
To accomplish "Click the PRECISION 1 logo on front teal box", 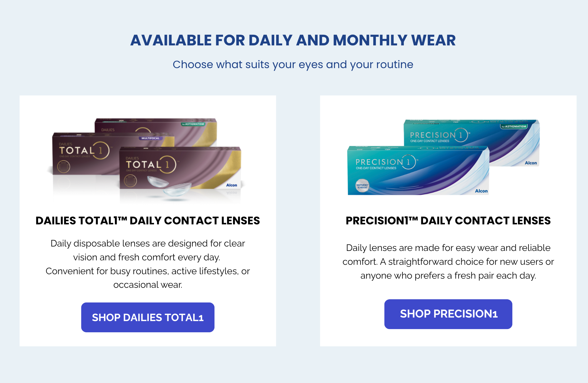I will [385, 162].
